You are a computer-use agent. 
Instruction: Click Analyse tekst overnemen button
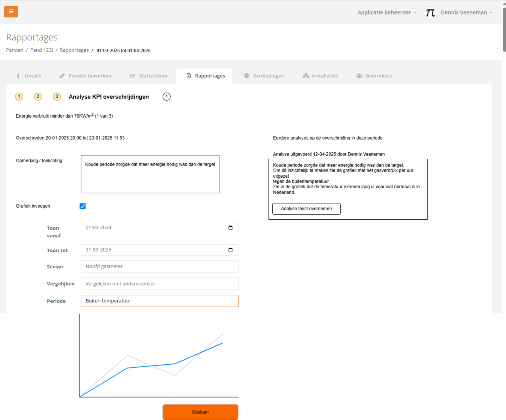click(306, 209)
